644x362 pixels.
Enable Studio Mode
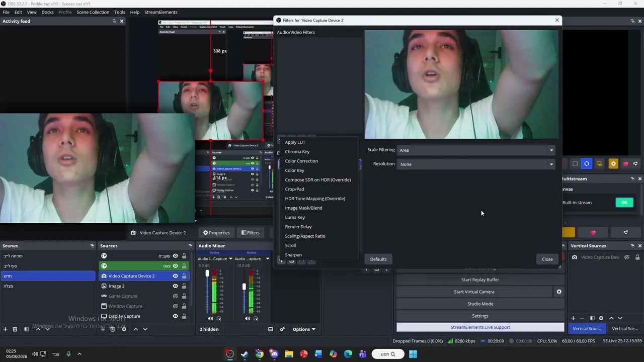pos(480,304)
